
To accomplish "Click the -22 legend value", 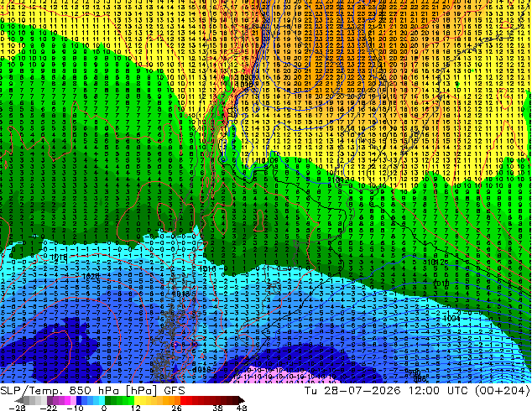I will click(x=49, y=408).
